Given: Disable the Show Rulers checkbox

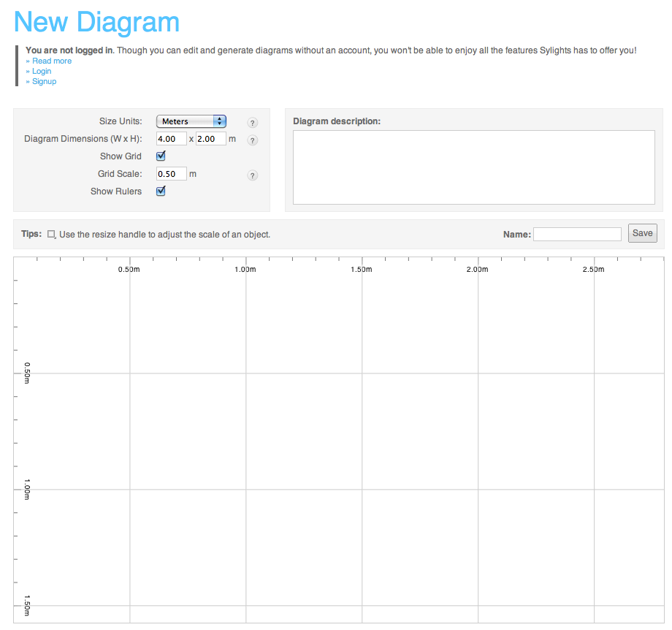Looking at the screenshot, I should [160, 191].
